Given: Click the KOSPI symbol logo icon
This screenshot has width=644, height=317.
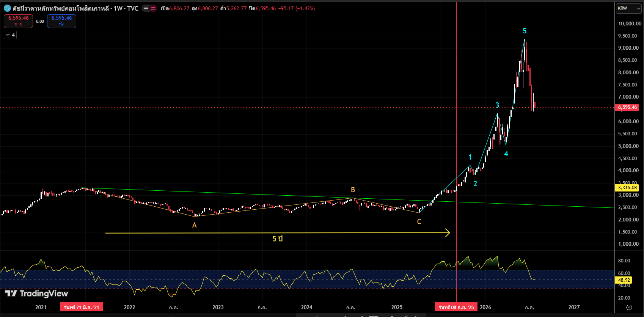Looking at the screenshot, I should (7, 8).
